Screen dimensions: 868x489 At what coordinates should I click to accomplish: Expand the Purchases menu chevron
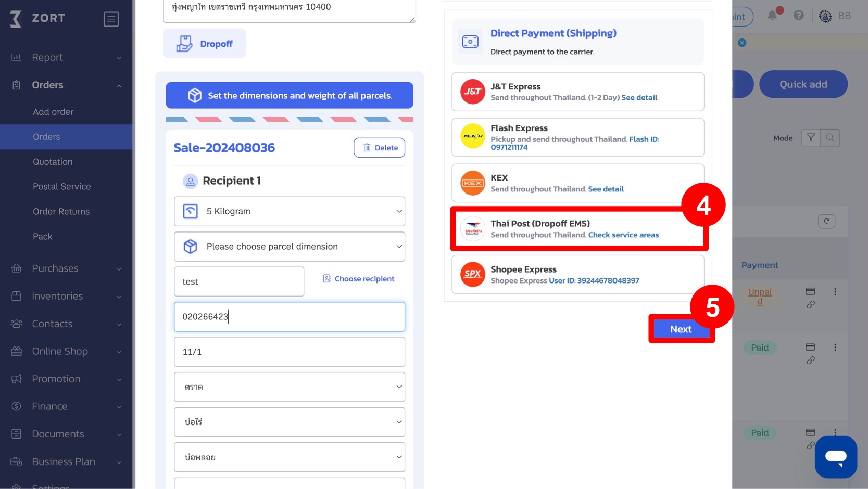click(119, 269)
